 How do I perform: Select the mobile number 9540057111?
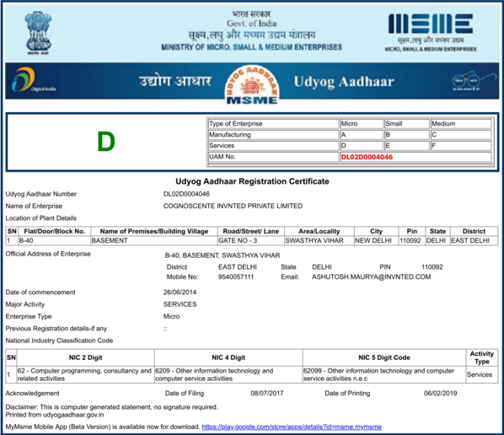[236, 277]
